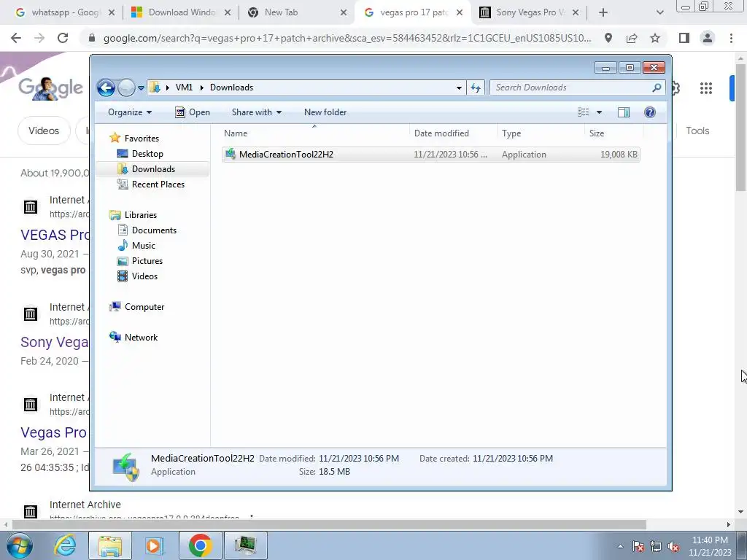Open the Share with menu
The width and height of the screenshot is (747, 560).
(x=256, y=112)
